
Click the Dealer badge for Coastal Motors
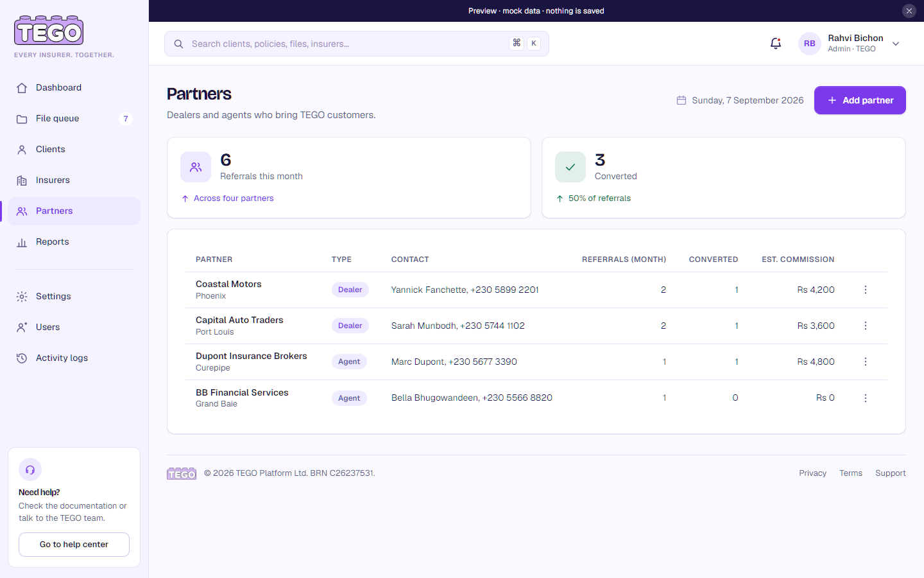[x=350, y=290]
